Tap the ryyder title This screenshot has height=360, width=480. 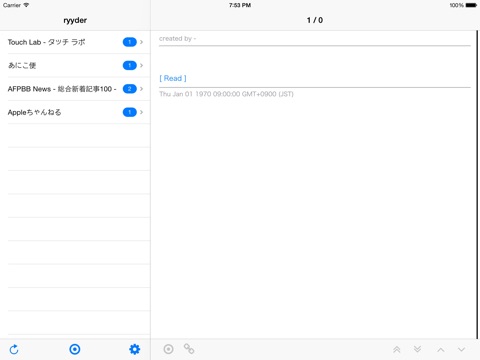[75, 20]
